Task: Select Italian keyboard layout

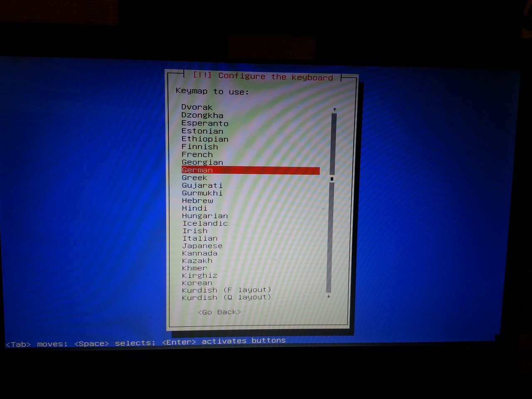Action: pyautogui.click(x=200, y=239)
